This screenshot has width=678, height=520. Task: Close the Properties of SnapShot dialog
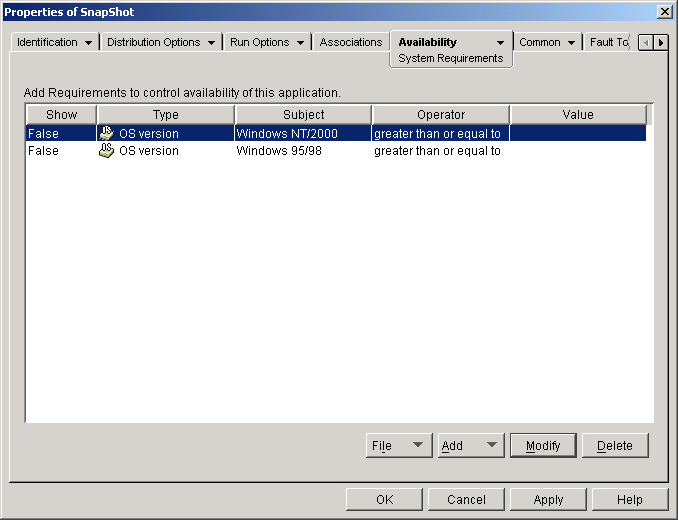pyautogui.click(x=664, y=12)
